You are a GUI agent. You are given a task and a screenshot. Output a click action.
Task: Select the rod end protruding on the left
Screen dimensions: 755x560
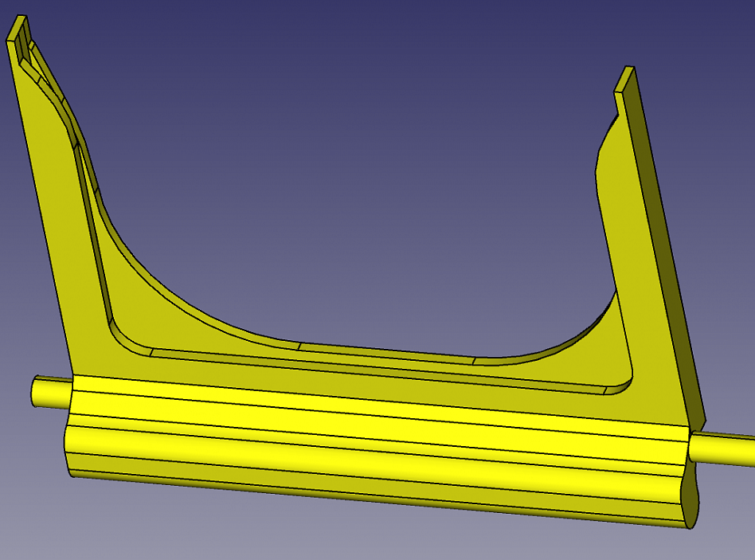tap(50, 392)
